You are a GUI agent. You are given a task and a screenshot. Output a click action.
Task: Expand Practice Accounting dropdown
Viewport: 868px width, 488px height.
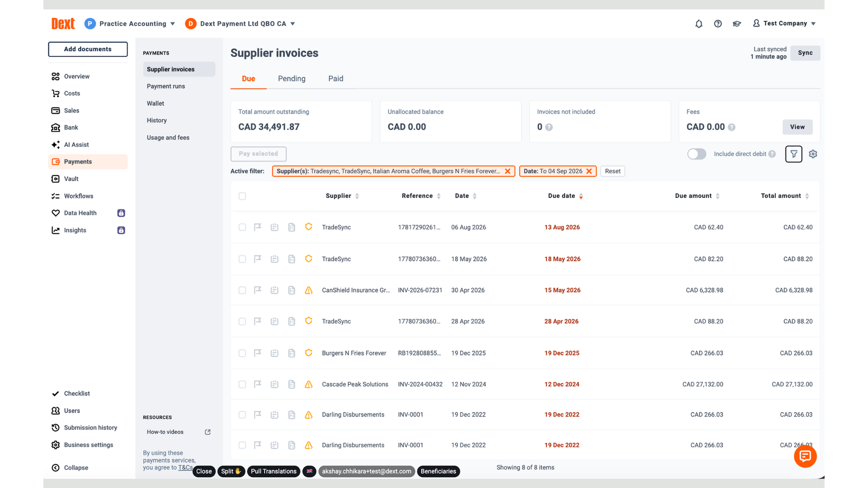click(x=130, y=24)
